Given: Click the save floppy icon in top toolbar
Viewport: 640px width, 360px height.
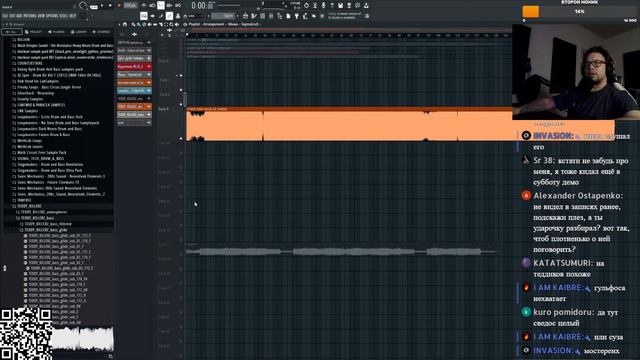Looking at the screenshot, I should tap(340, 5).
